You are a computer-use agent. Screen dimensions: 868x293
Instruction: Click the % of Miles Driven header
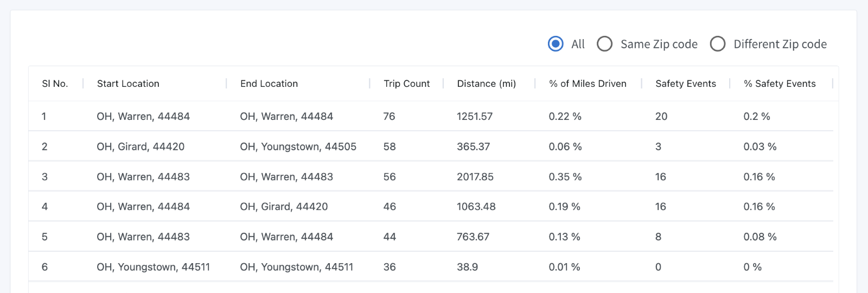point(588,84)
